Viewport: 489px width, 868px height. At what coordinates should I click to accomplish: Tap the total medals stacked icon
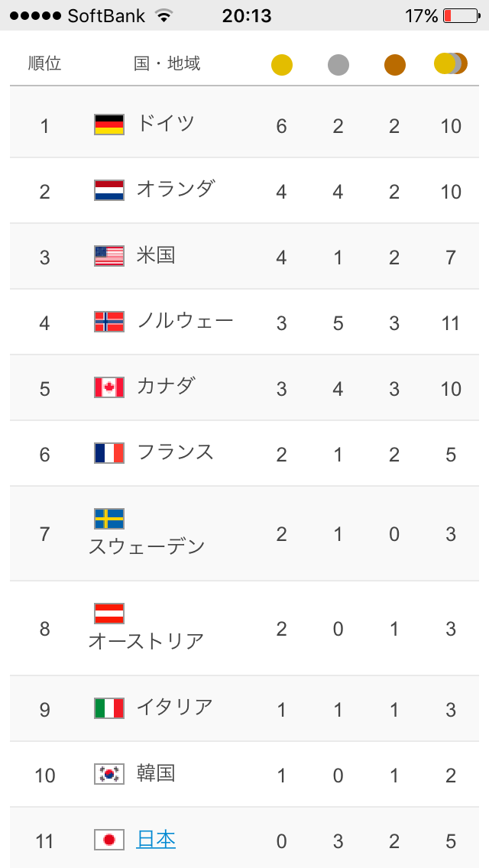(451, 63)
